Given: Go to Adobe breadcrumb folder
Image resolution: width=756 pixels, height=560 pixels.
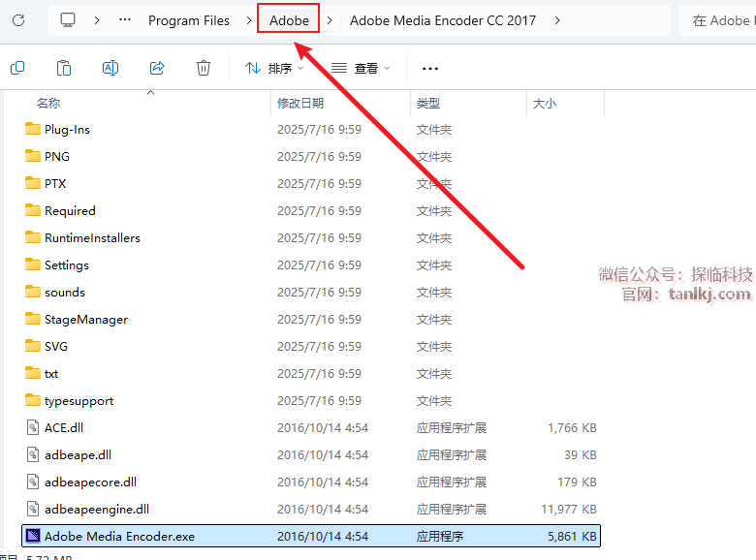Looking at the screenshot, I should pyautogui.click(x=289, y=20).
